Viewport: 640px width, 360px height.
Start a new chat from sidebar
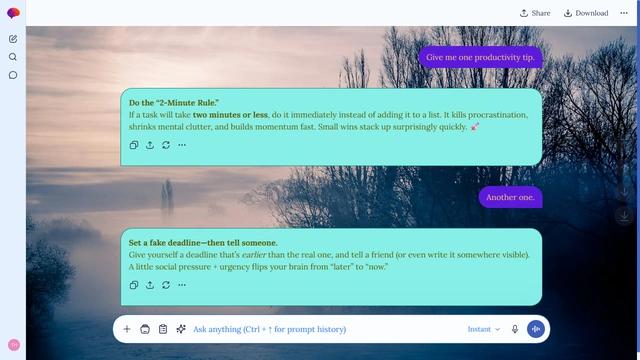coord(13,39)
